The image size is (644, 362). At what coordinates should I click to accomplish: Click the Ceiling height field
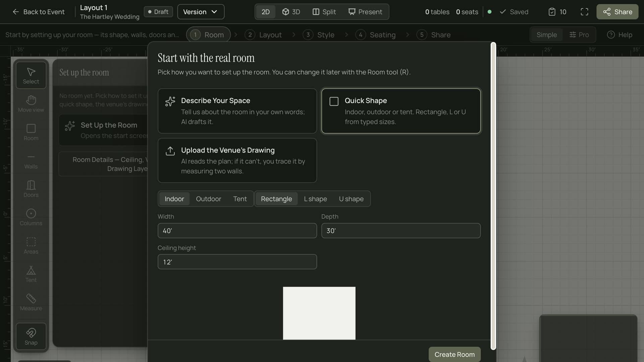tap(237, 262)
